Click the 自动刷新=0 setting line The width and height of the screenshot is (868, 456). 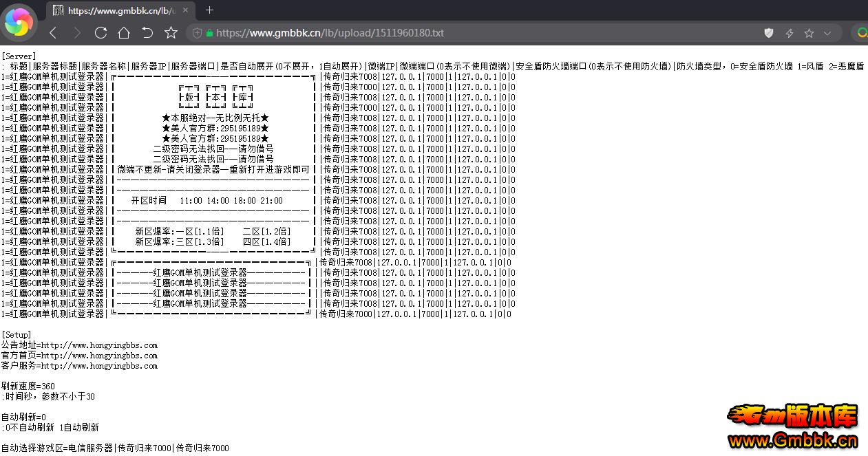tap(23, 417)
